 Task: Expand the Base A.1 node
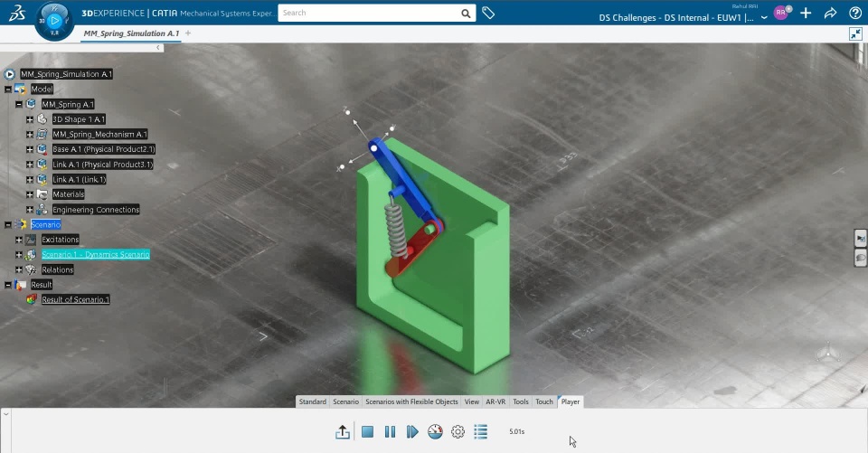click(30, 149)
